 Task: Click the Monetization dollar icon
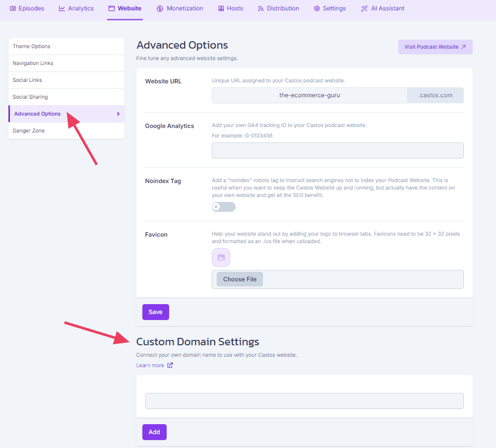coord(160,8)
